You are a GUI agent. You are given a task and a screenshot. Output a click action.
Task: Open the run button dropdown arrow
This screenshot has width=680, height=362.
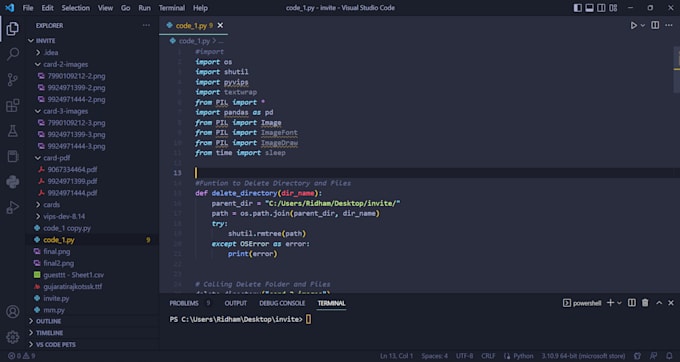point(643,26)
